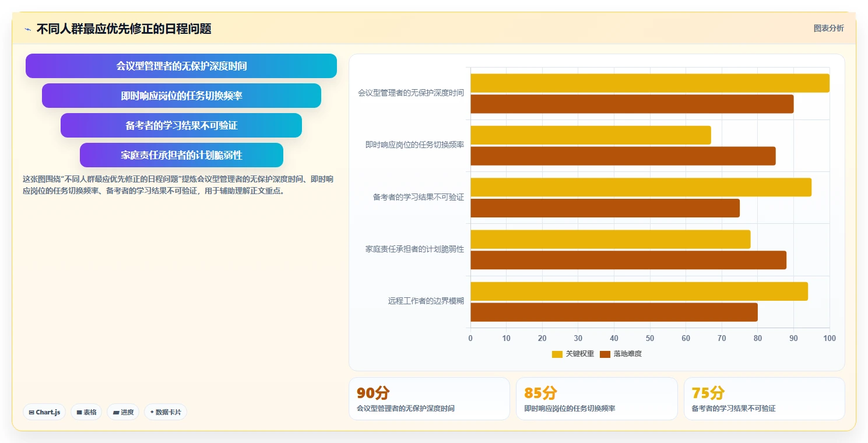Select the 即时响应岗位的任务切换频率 gradient pill

181,96
